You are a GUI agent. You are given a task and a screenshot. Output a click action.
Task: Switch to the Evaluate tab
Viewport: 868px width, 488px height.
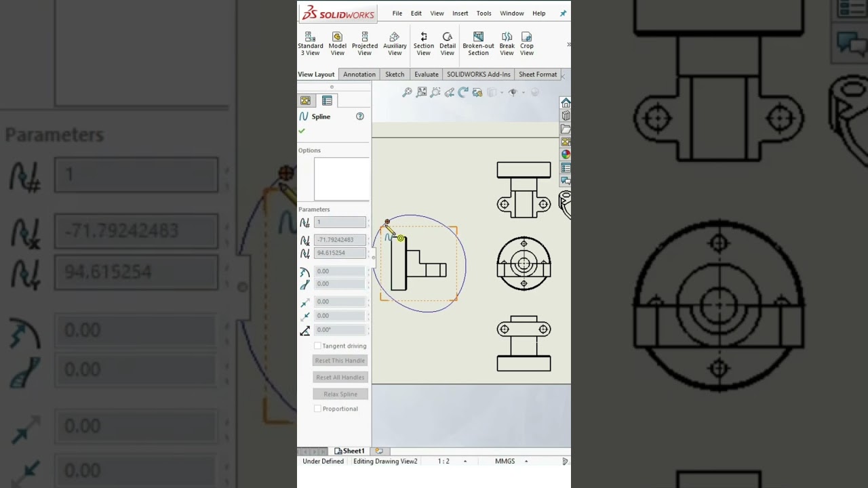pos(426,75)
